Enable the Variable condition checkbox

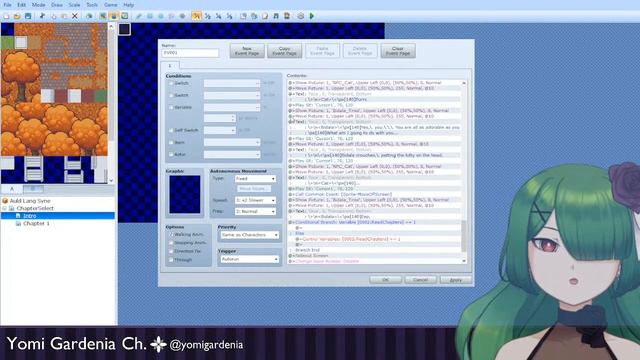coord(171,107)
